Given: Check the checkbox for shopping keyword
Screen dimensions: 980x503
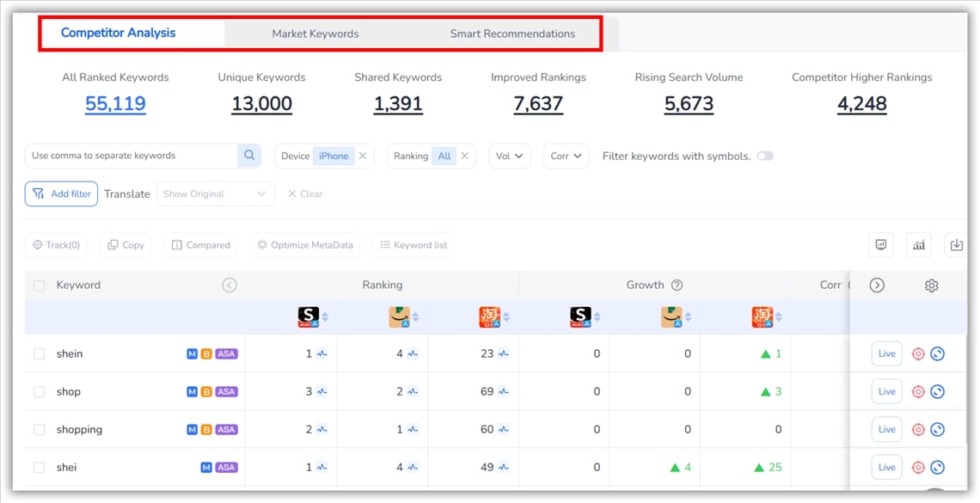Looking at the screenshot, I should [39, 430].
